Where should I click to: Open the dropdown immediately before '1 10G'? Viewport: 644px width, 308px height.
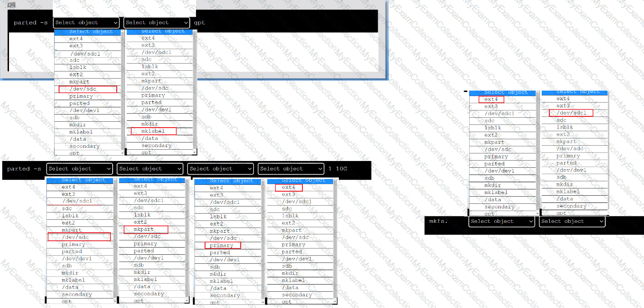pyautogui.click(x=291, y=169)
